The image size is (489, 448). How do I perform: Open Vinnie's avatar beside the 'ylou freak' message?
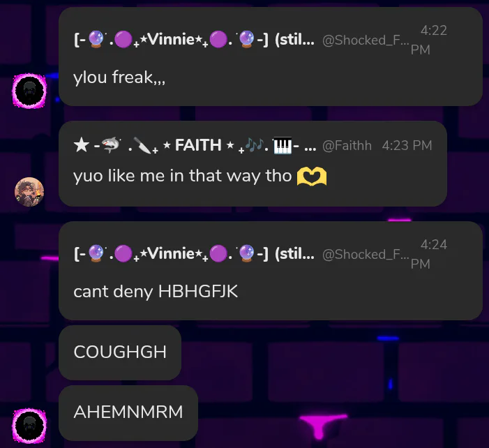(29, 91)
